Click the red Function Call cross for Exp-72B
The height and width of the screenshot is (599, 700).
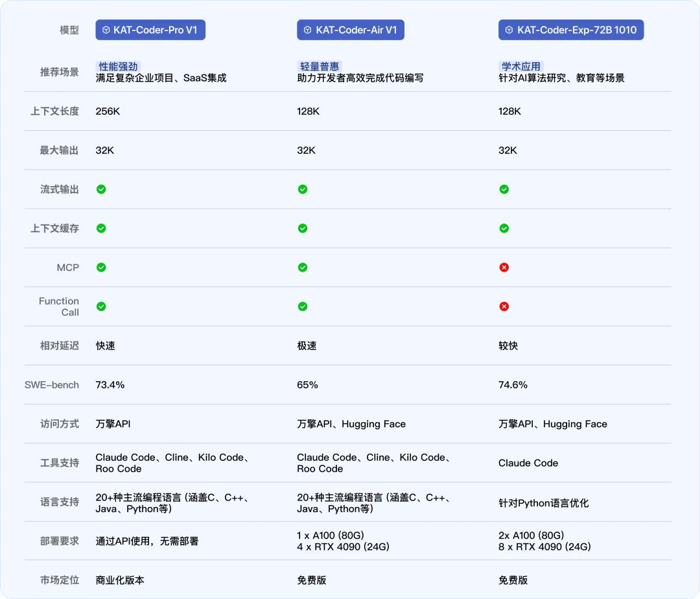click(x=504, y=306)
